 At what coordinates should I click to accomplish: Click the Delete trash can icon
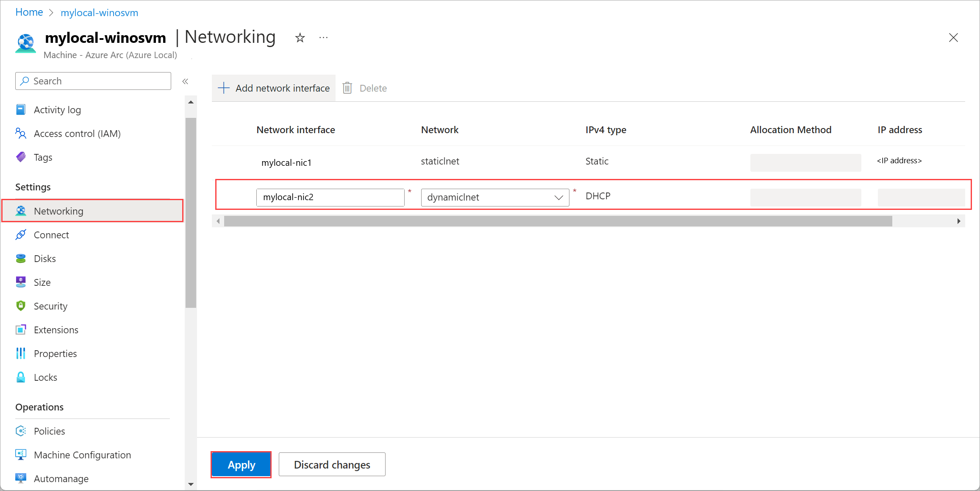click(347, 88)
